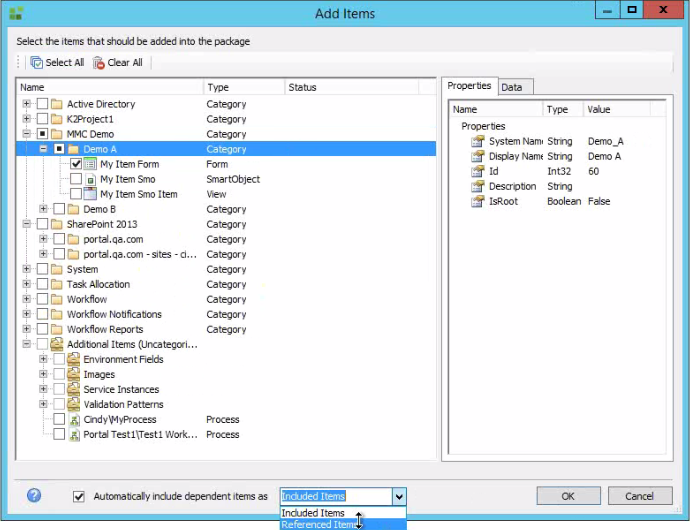Screen dimensions: 690x530
Task: Click the Clear All toolbar icon
Action: tap(99, 62)
